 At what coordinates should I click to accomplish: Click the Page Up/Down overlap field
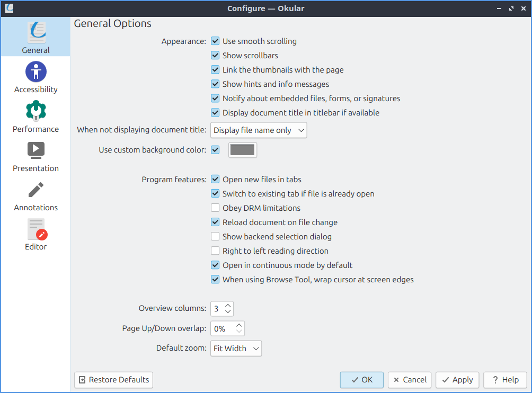click(x=223, y=329)
